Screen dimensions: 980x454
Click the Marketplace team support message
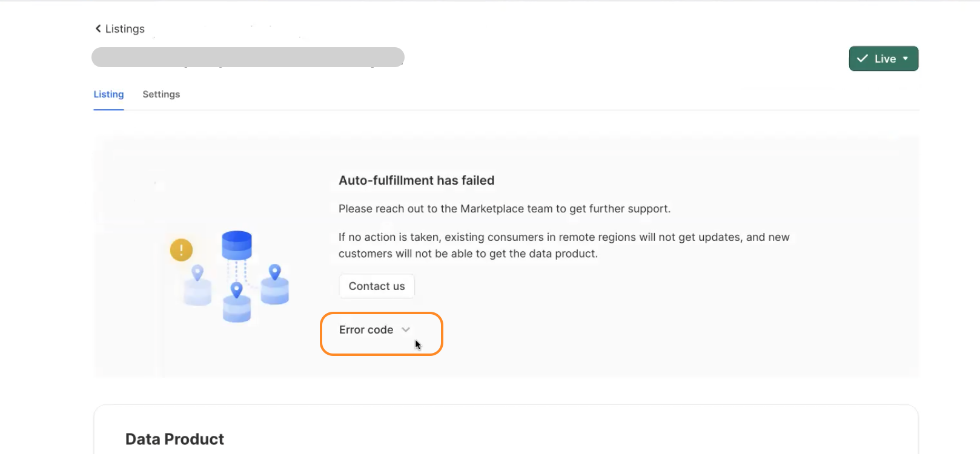click(x=504, y=209)
